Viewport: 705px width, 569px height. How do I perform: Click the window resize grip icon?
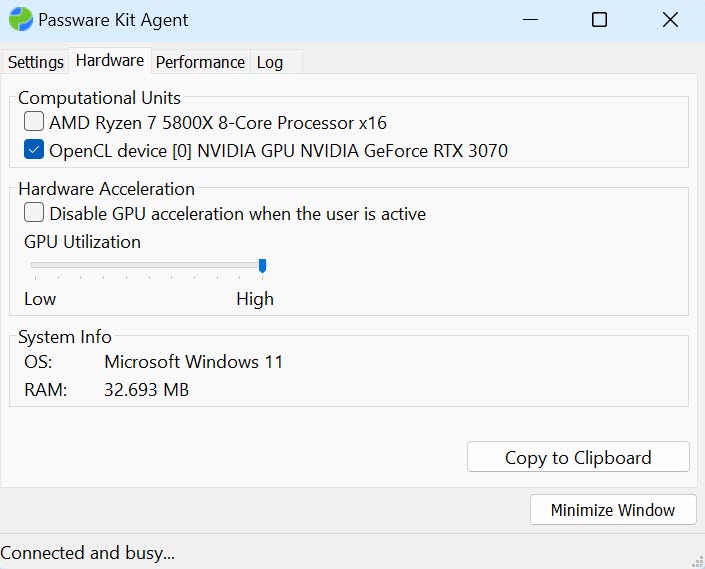pyautogui.click(x=698, y=562)
